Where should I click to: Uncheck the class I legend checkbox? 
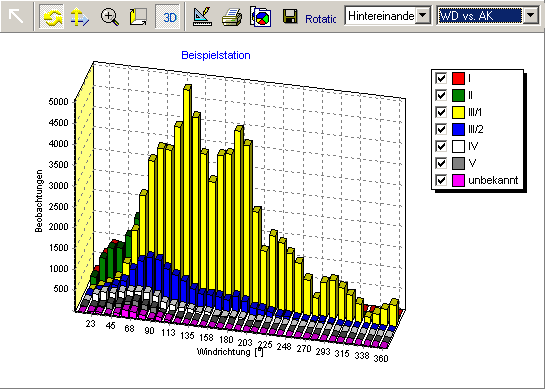point(441,78)
